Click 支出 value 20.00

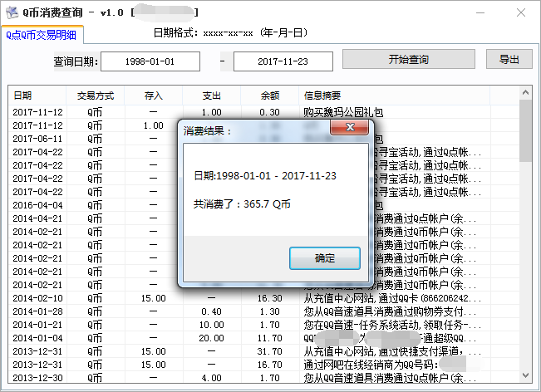click(211, 338)
